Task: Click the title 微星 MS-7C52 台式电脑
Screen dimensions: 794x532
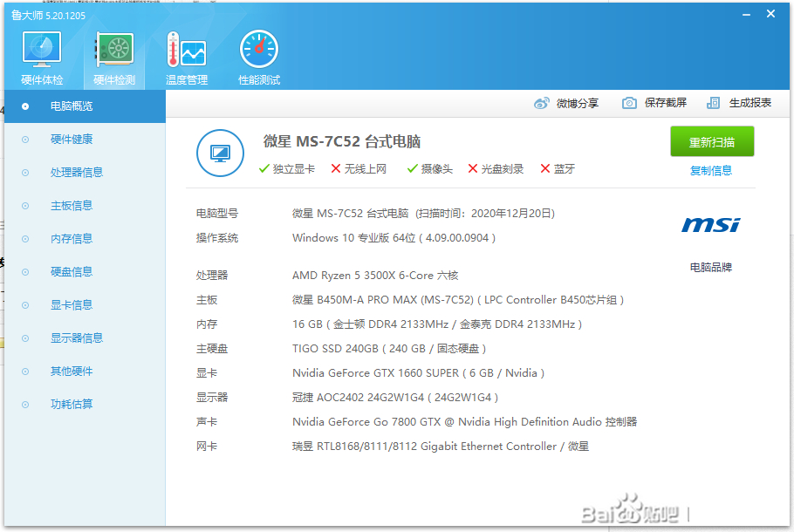Action: click(342, 141)
